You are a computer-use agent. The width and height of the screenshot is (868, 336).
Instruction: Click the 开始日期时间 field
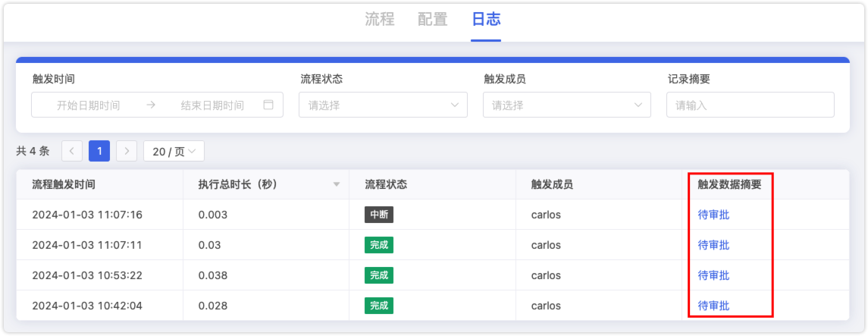[89, 105]
